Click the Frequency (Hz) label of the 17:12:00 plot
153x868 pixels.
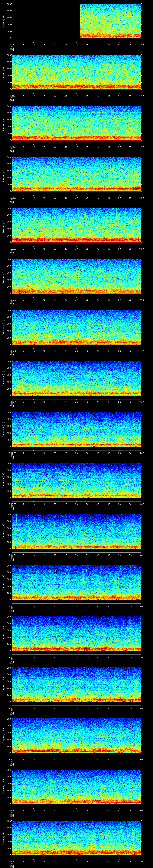[x=3, y=429]
